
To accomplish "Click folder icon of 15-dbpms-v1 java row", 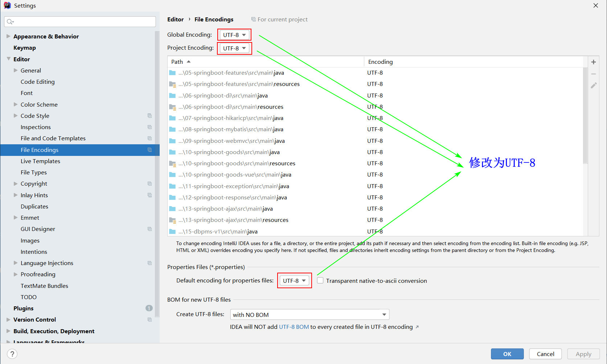I will (172, 232).
